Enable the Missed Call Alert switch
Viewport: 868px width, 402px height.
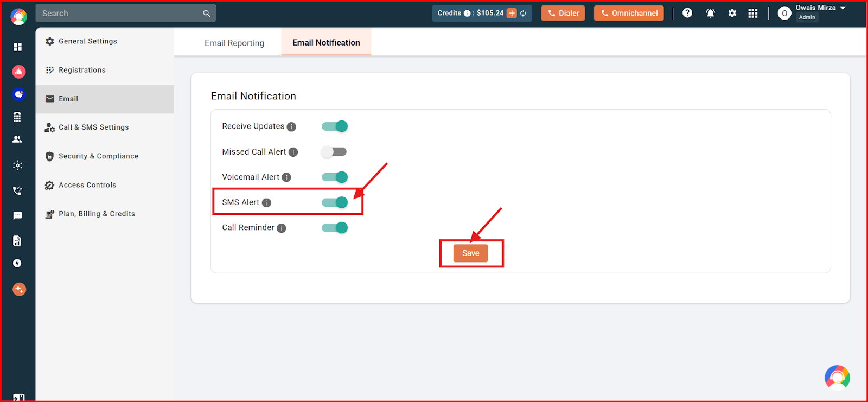click(x=334, y=152)
